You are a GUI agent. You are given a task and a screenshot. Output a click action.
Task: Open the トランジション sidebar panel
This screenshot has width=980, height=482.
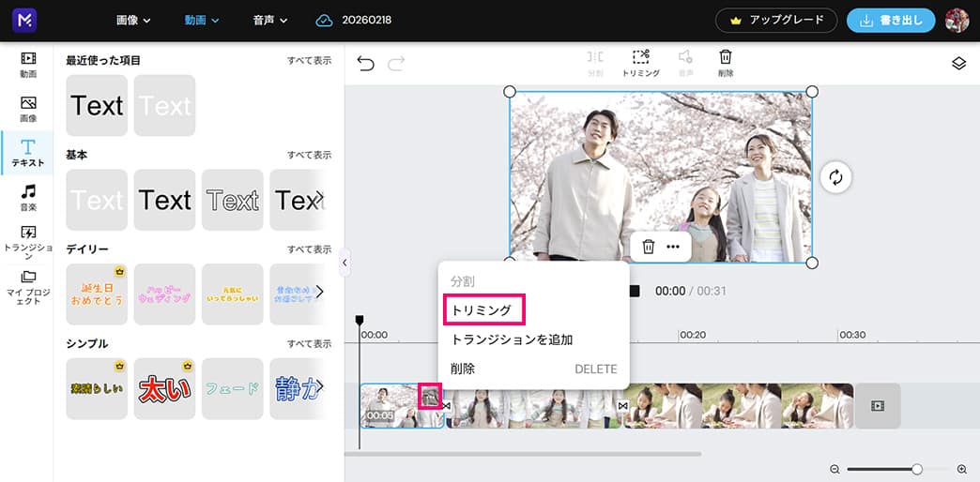pos(28,242)
